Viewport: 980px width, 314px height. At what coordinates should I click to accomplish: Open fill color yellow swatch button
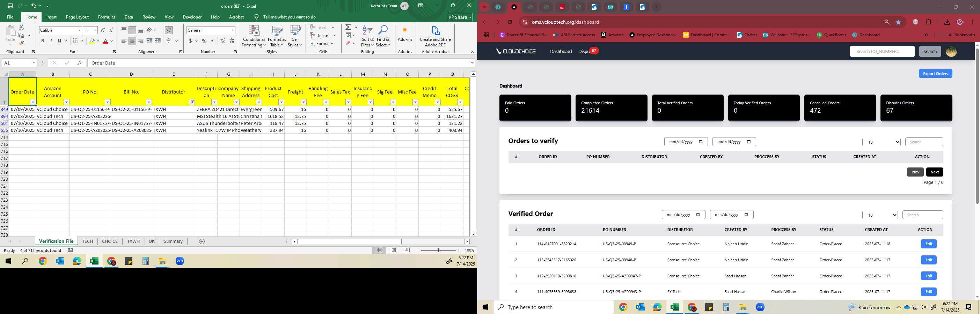(92, 41)
